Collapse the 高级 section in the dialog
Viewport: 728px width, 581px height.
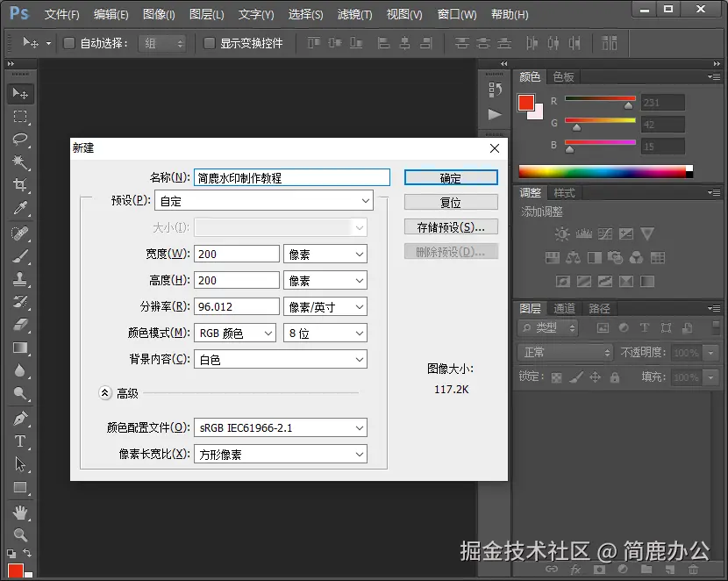point(105,393)
